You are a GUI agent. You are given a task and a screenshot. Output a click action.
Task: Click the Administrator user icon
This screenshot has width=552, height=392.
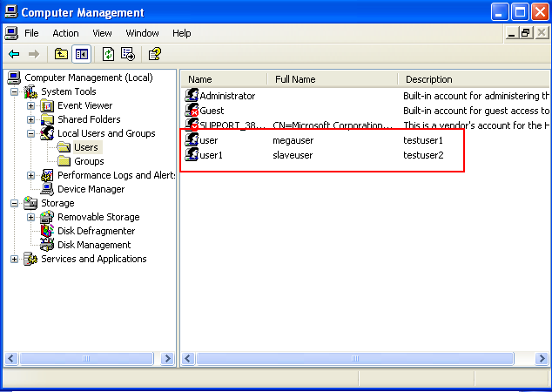tap(192, 96)
